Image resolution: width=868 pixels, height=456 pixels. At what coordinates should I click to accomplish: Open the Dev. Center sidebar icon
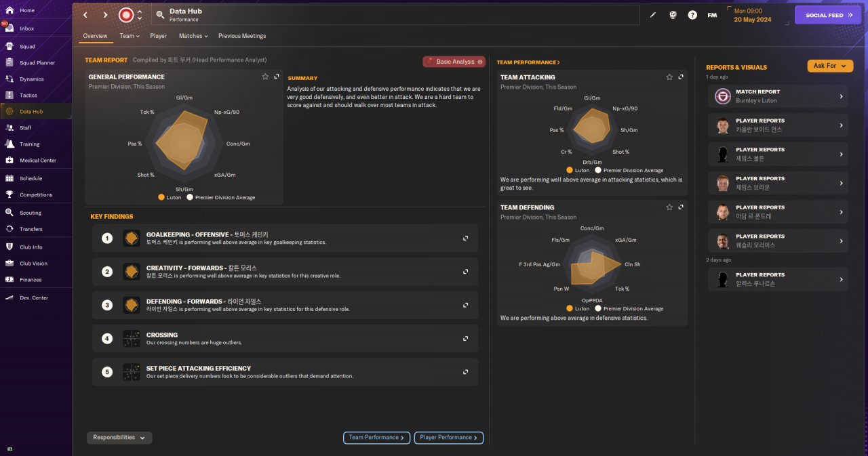[x=9, y=297]
